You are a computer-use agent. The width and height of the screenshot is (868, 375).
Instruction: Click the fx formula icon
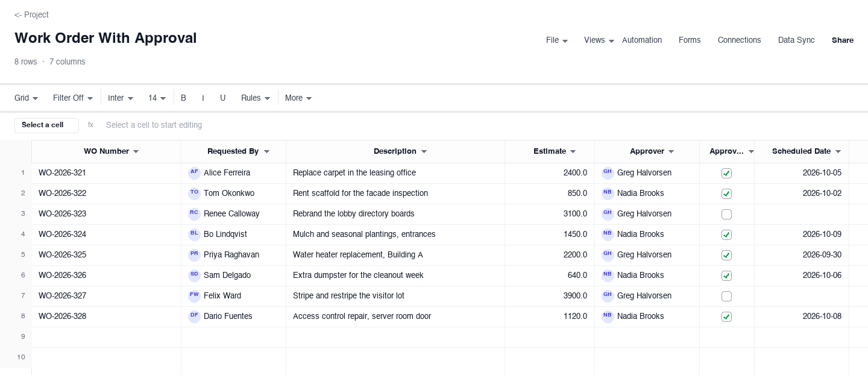tap(90, 125)
